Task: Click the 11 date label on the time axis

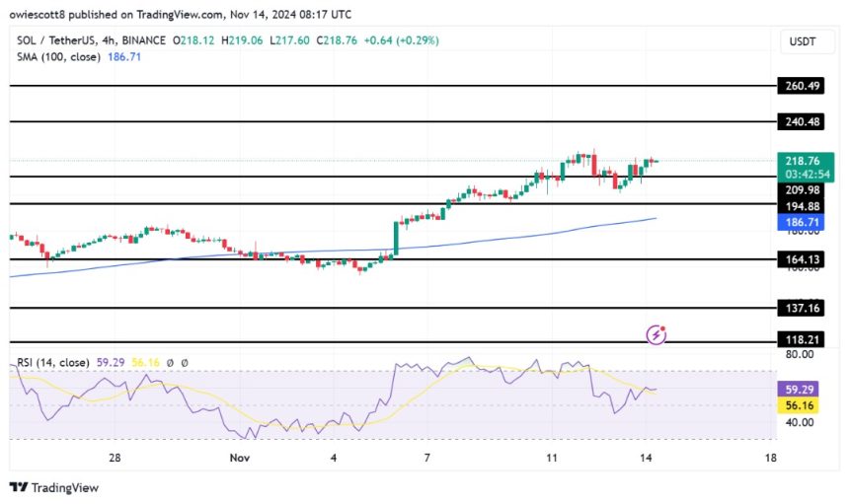Action: [552, 459]
